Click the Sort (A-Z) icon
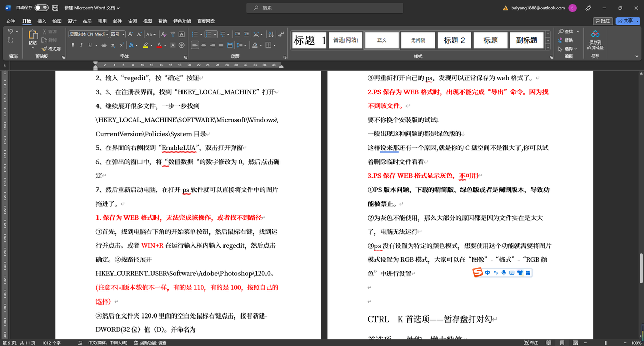644x346 pixels. 270,34
